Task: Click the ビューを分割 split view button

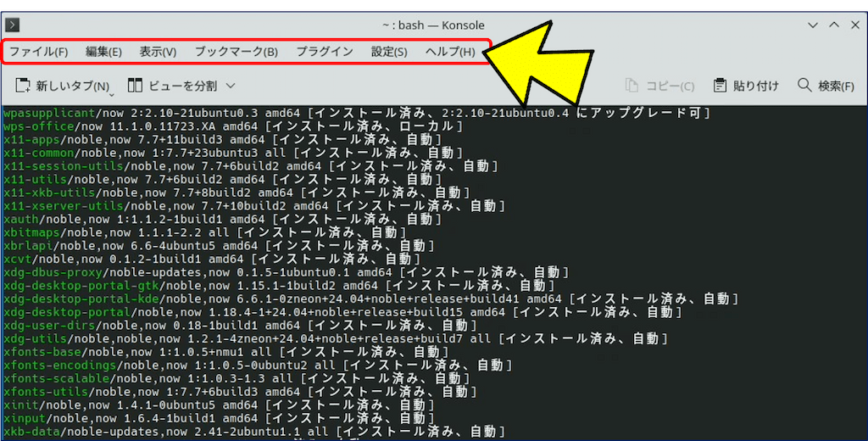Action: [173, 86]
